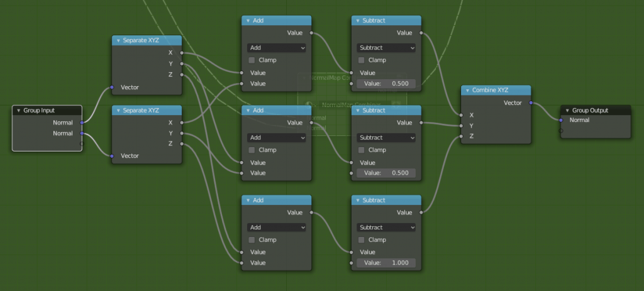
Task: Open operation dropdown of Add node summing Y
Action: pos(277,138)
